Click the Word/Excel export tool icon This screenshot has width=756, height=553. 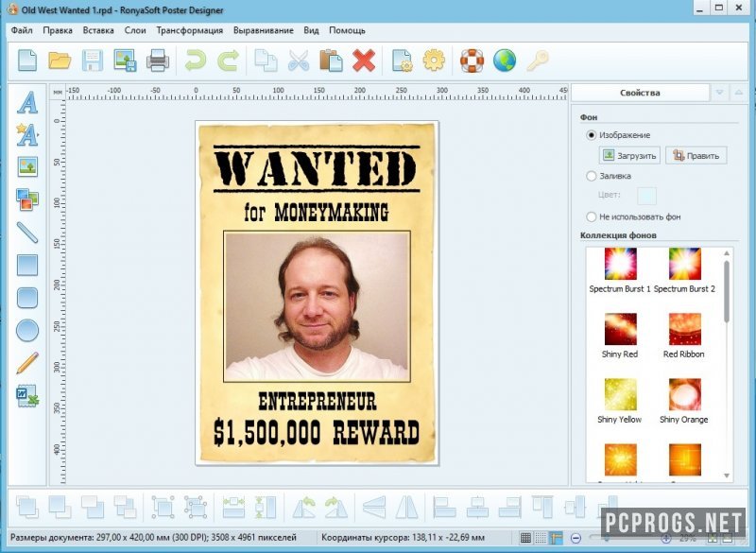click(x=27, y=396)
